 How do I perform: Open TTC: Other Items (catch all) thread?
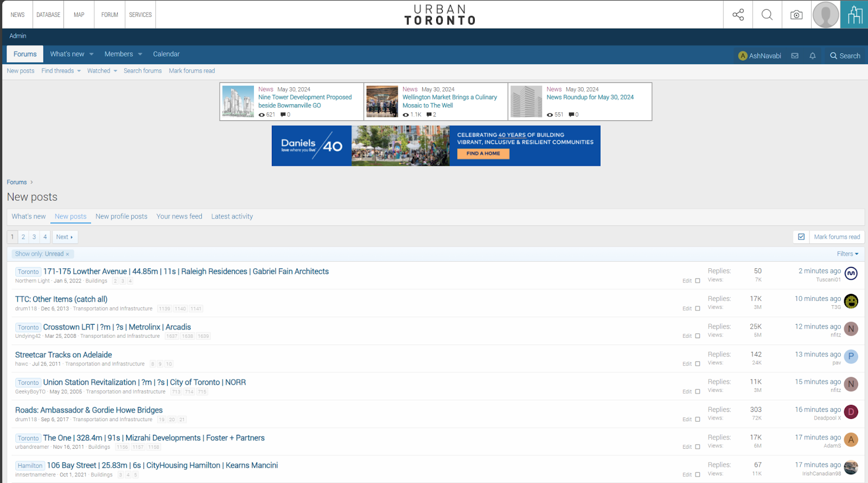(61, 299)
